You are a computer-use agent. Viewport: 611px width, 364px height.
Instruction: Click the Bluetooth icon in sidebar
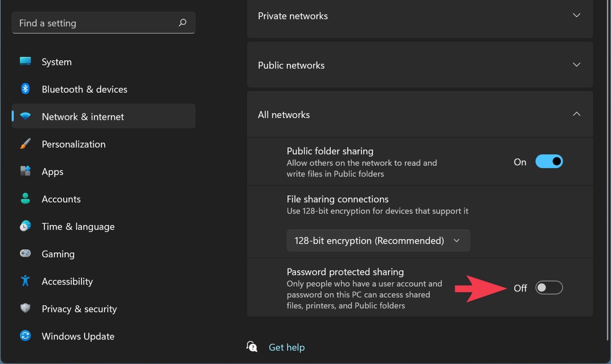[x=25, y=89]
